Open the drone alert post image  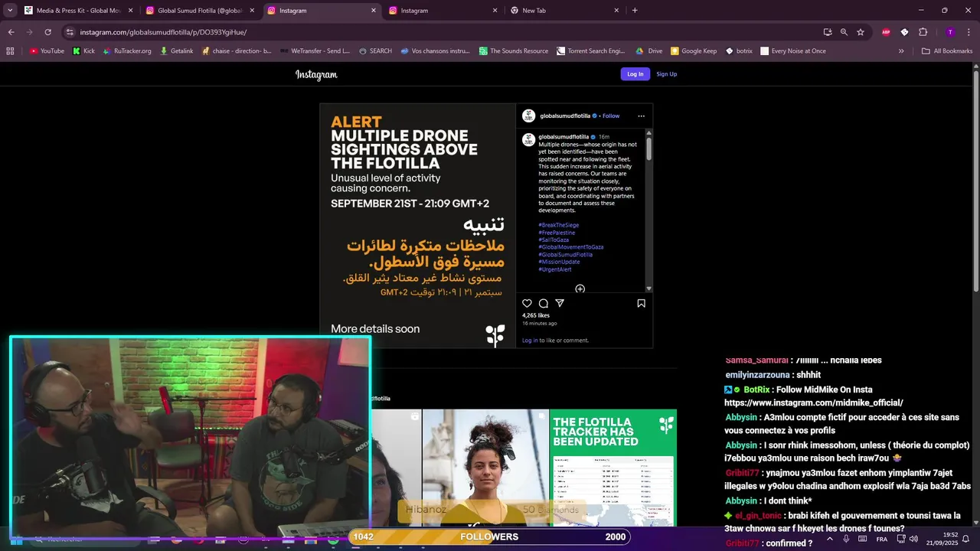(x=417, y=226)
